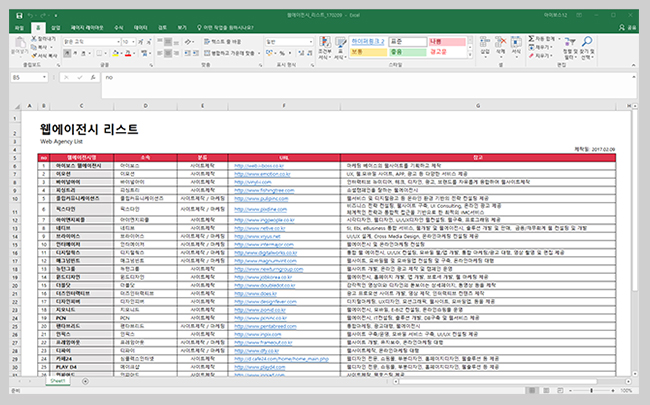Open Format as Table menu
This screenshot has height=405, width=650.
(x=340, y=48)
